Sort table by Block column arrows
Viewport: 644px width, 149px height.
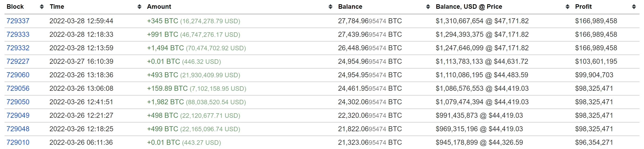tap(42, 7)
